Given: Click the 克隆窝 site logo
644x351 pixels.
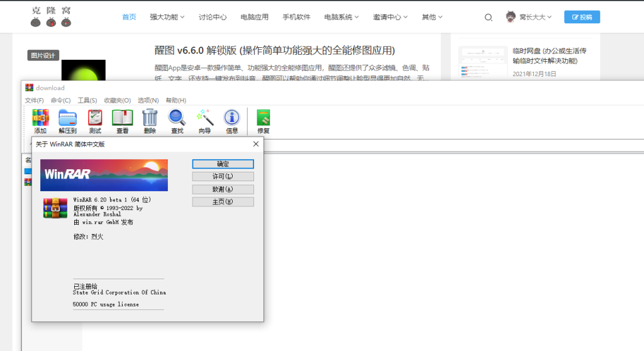Looking at the screenshot, I should [51, 17].
